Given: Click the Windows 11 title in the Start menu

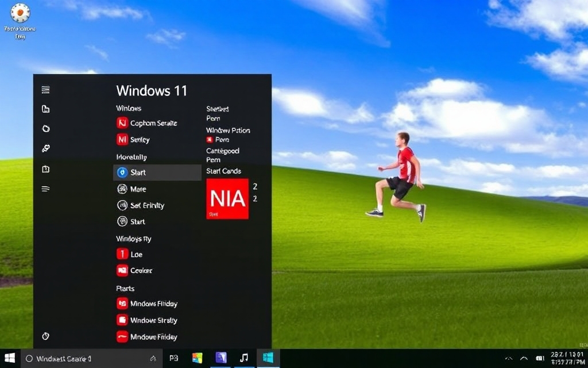Looking at the screenshot, I should pyautogui.click(x=152, y=90).
